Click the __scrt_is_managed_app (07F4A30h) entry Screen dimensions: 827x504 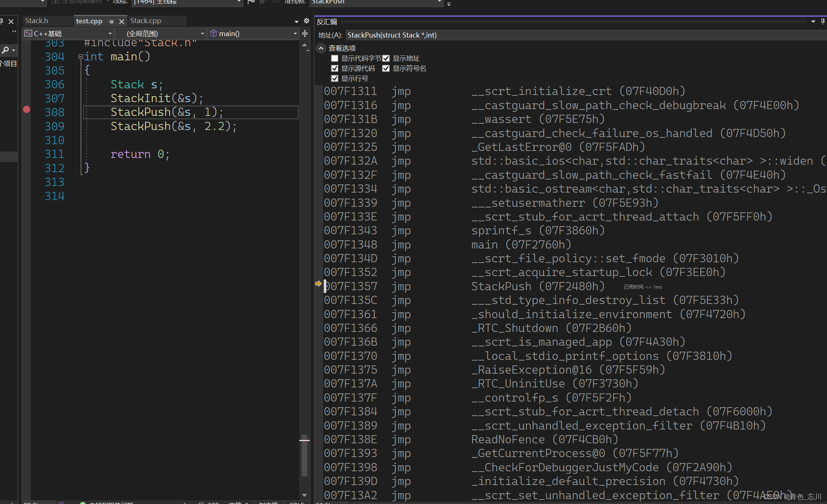[x=578, y=342]
